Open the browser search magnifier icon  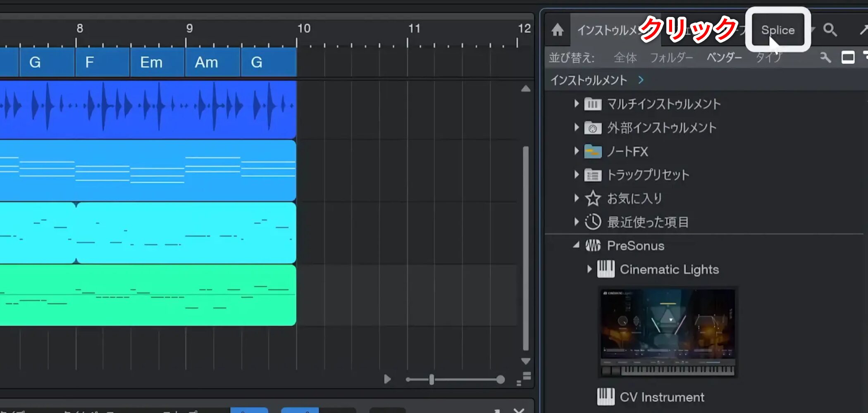(x=830, y=30)
